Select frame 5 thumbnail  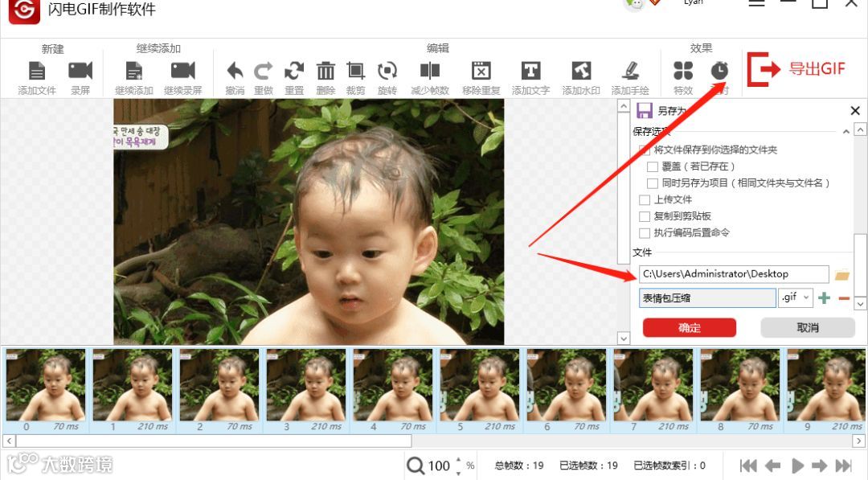[480, 390]
